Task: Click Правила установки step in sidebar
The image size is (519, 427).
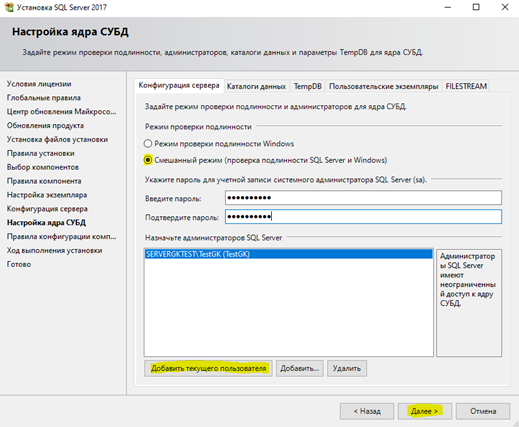Action: coord(41,153)
